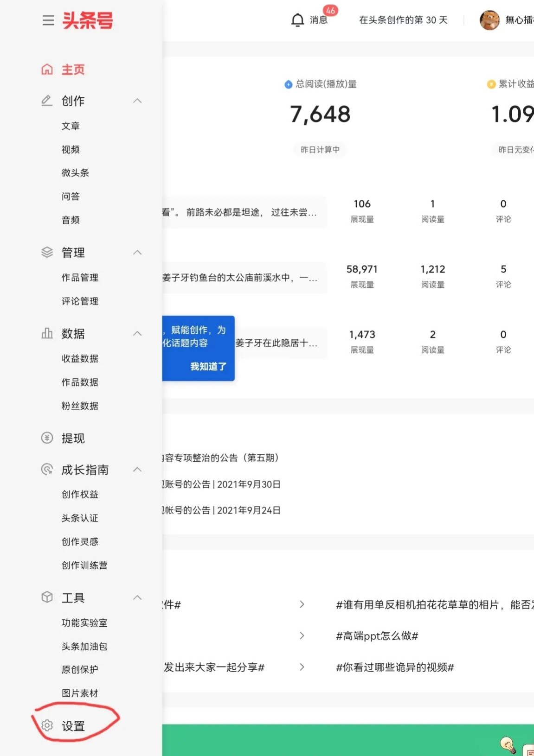Image resolution: width=534 pixels, height=756 pixels.
Task: Select 问答 menu item
Action: pyautogui.click(x=71, y=197)
